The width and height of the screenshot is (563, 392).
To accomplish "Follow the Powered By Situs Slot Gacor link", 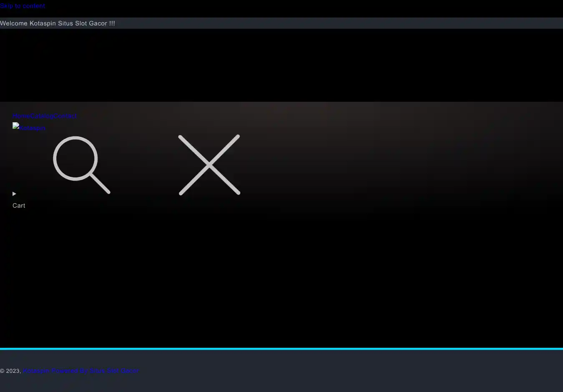I will coord(96,371).
